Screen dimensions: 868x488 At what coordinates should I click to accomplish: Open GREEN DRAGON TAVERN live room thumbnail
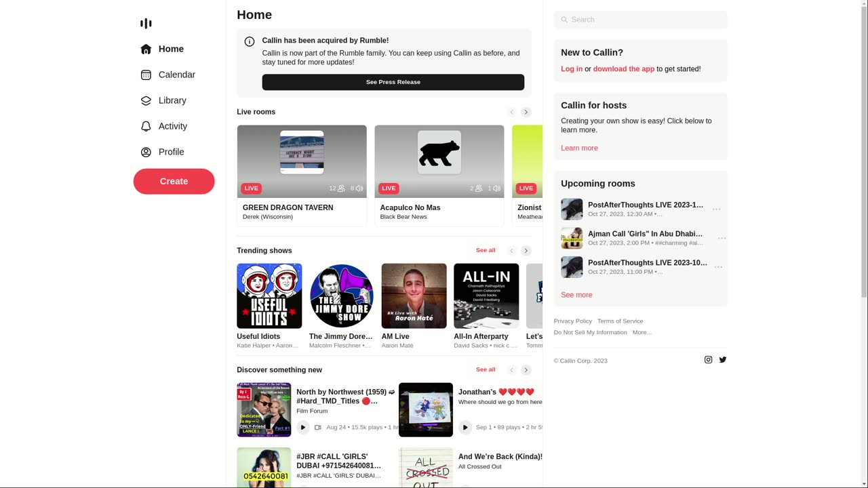pyautogui.click(x=302, y=152)
